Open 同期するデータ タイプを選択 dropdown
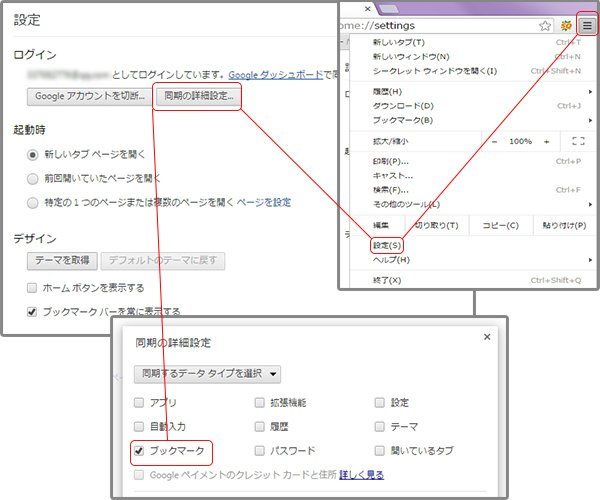This screenshot has width=600, height=500. [x=207, y=374]
